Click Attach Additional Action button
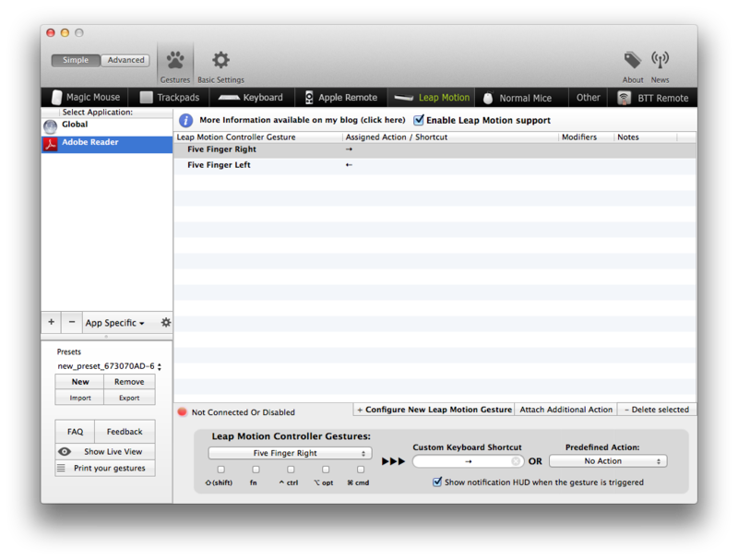The height and width of the screenshot is (560, 738). coord(565,410)
